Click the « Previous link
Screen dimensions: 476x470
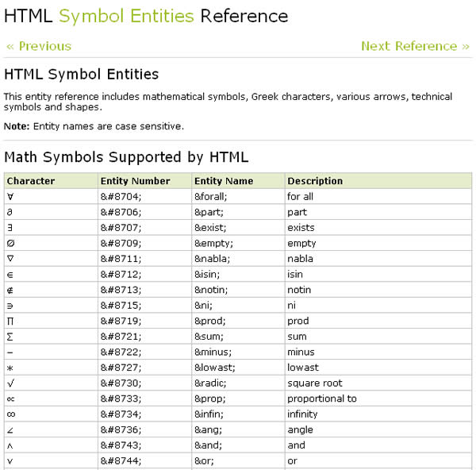pyautogui.click(x=39, y=46)
